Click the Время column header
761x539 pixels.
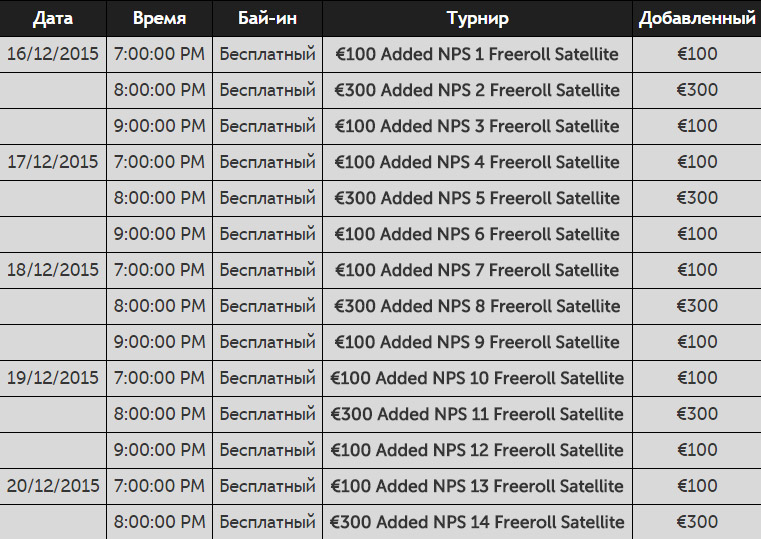point(159,18)
